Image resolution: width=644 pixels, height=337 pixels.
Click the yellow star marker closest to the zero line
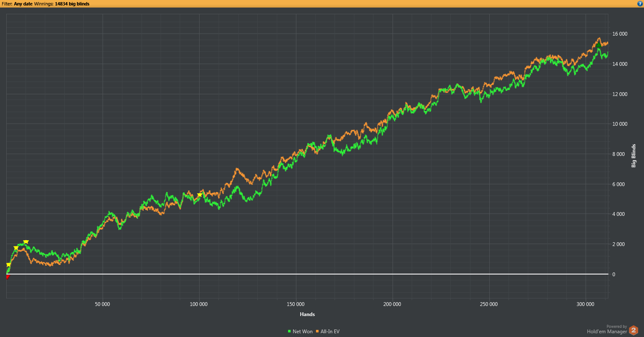click(8, 264)
